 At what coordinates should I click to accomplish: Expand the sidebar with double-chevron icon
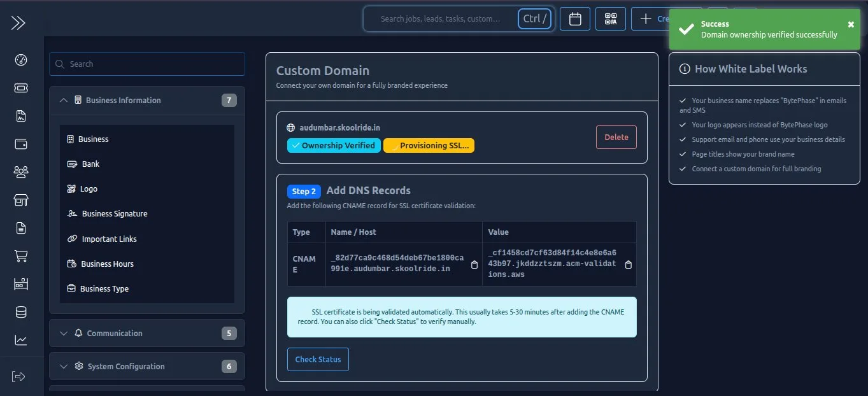(x=18, y=23)
